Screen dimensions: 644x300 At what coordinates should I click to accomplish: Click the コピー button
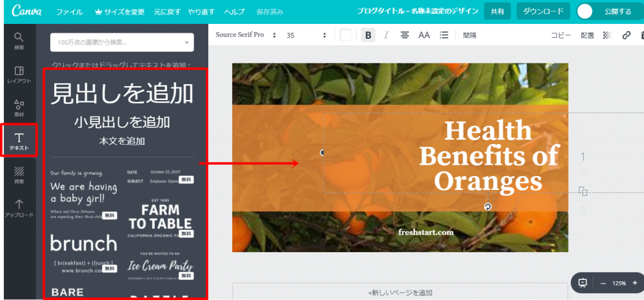click(x=560, y=35)
